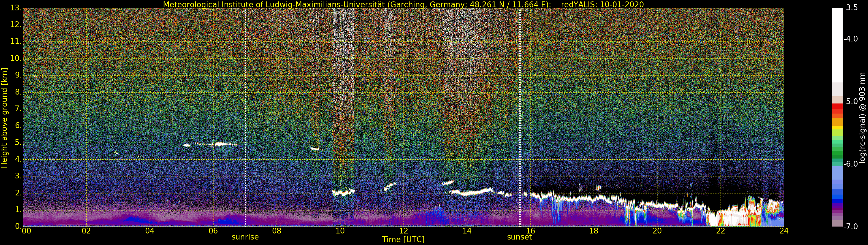Click the 'Height above ground [km]' axis label

[x=4, y=118]
